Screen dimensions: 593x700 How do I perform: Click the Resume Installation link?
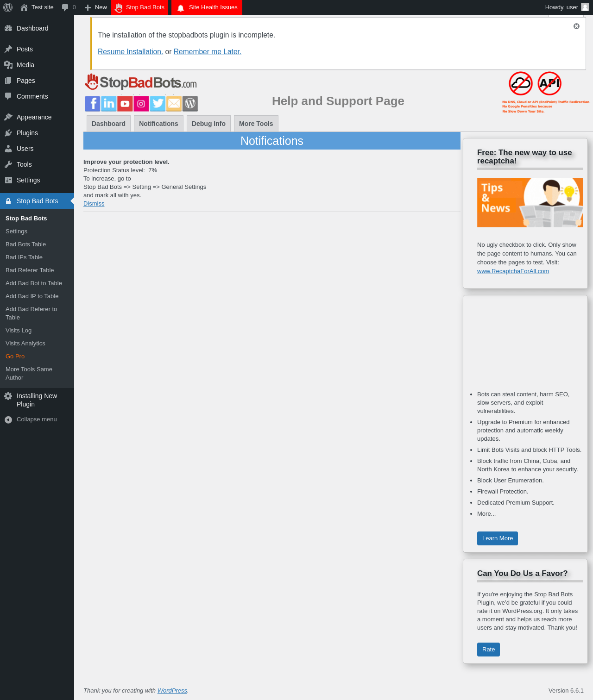coord(130,52)
